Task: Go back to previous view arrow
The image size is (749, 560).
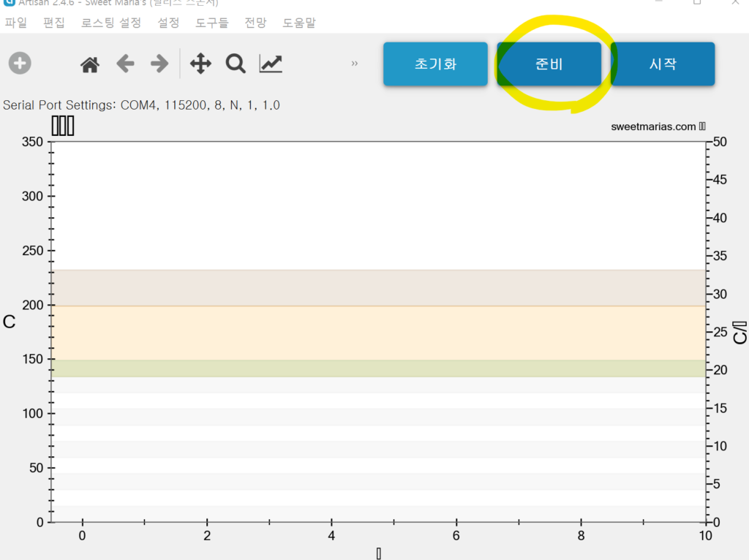Action: click(125, 64)
